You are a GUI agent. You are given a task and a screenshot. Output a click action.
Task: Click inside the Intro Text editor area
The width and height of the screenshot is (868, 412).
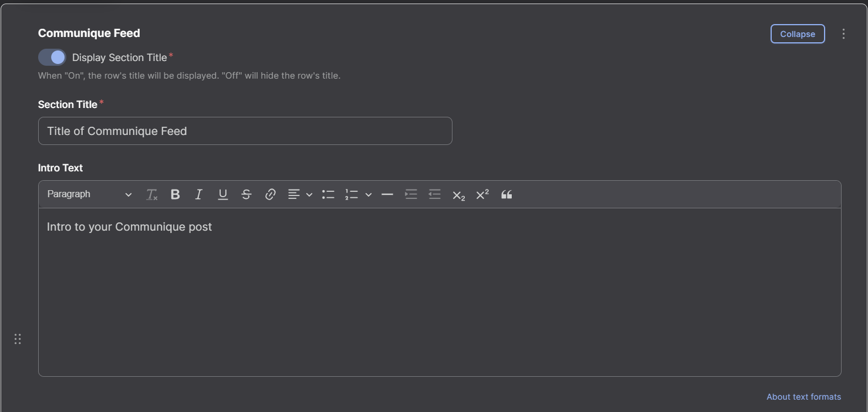(440, 292)
